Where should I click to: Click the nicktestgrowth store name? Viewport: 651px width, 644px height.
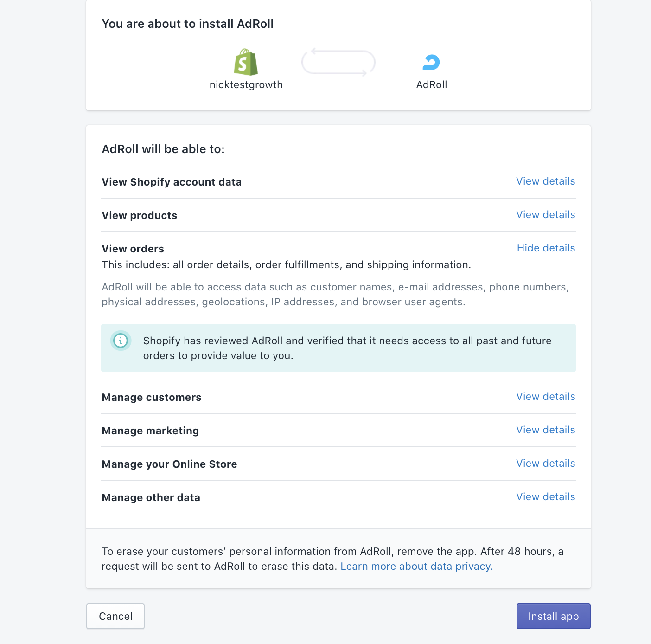pyautogui.click(x=246, y=85)
